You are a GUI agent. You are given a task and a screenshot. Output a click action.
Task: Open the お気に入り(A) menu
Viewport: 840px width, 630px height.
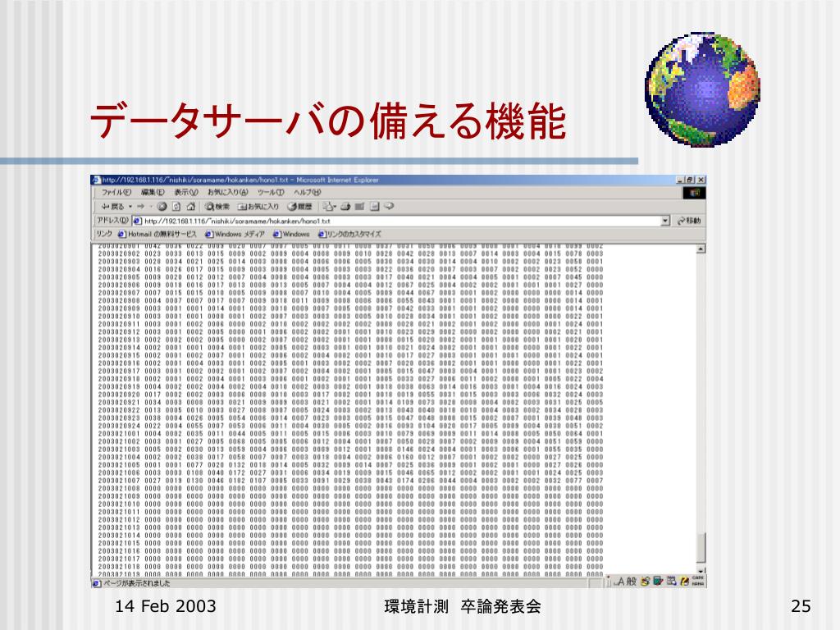point(228,192)
